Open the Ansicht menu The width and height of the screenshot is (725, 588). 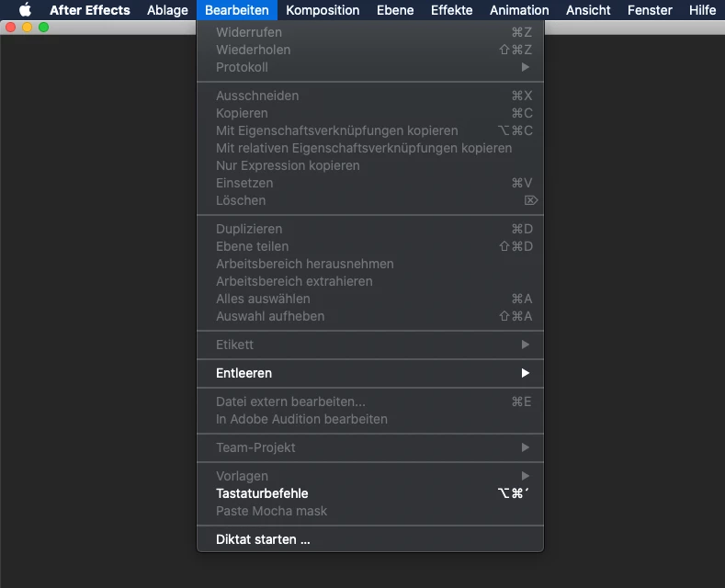tap(588, 10)
